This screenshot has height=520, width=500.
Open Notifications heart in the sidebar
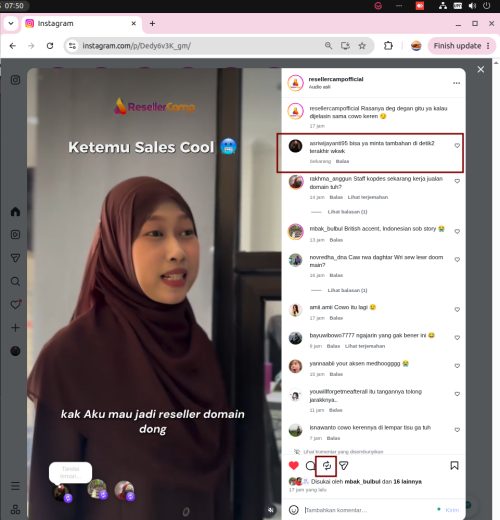[x=15, y=304]
